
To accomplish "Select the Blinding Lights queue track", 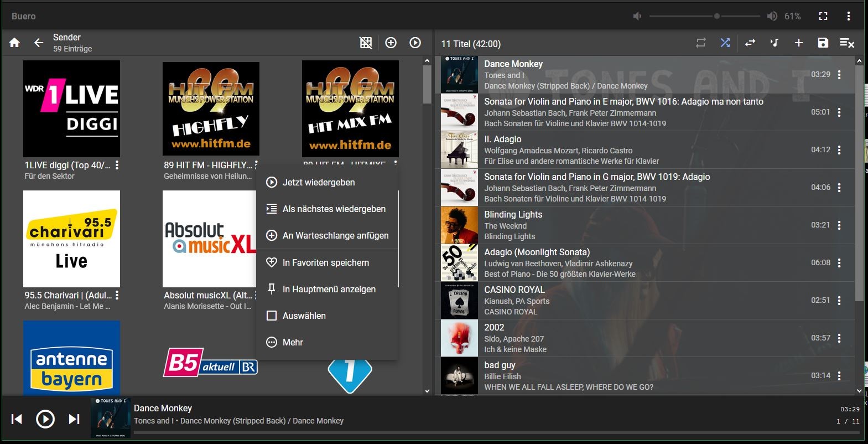I will pyautogui.click(x=647, y=225).
